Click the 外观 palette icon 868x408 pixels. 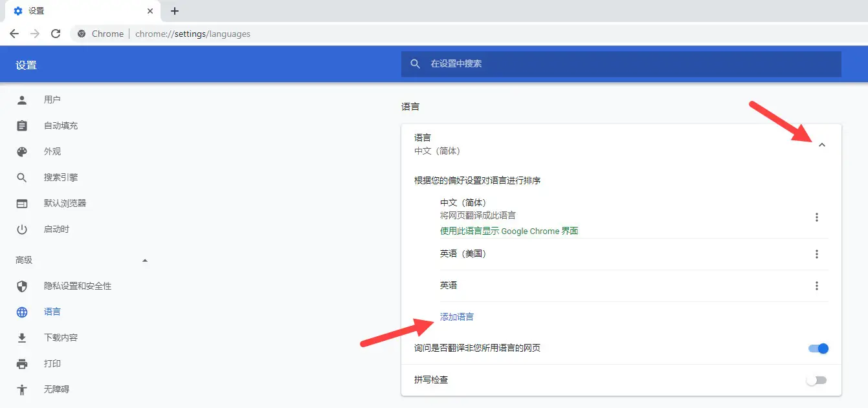point(22,151)
